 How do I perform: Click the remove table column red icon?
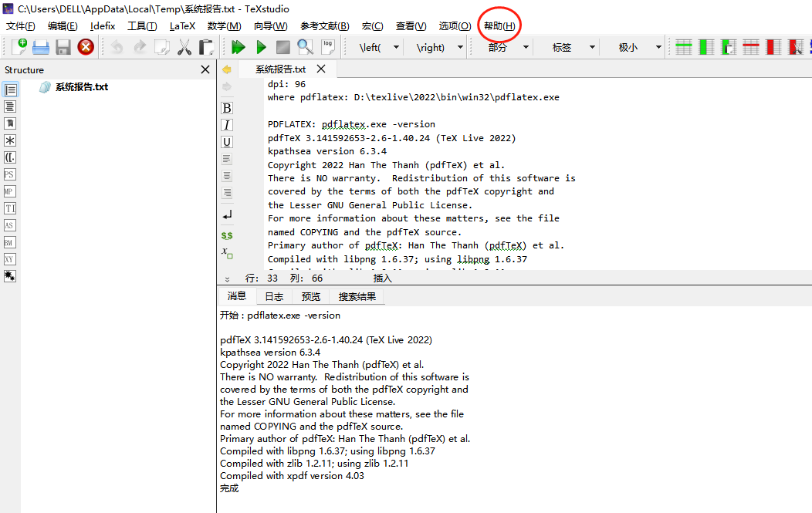(773, 47)
